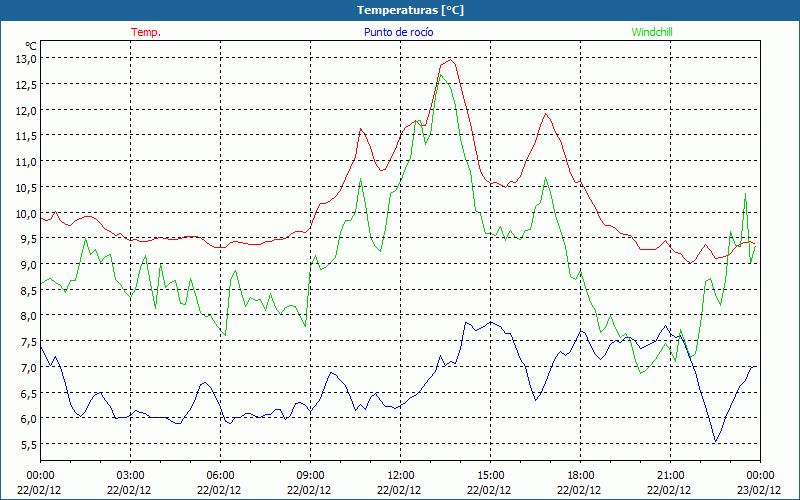Click the '9,0' y-axis value
The width and height of the screenshot is (800, 500).
(x=29, y=264)
